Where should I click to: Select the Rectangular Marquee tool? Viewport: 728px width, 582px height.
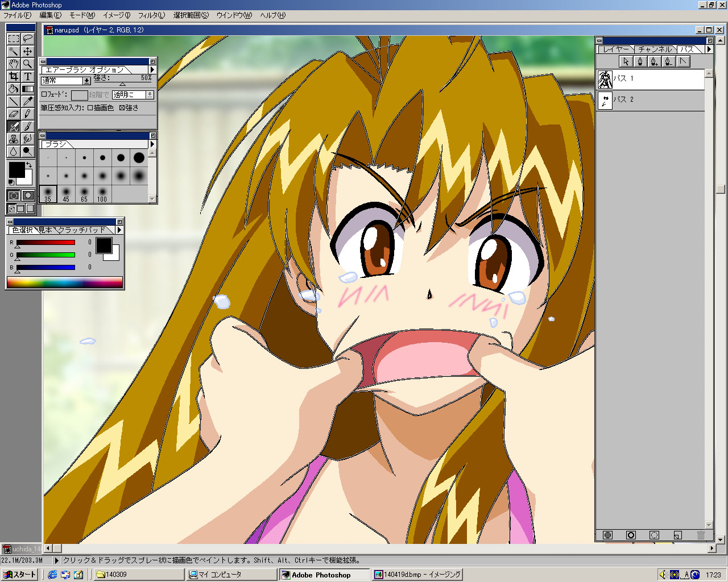[14, 39]
